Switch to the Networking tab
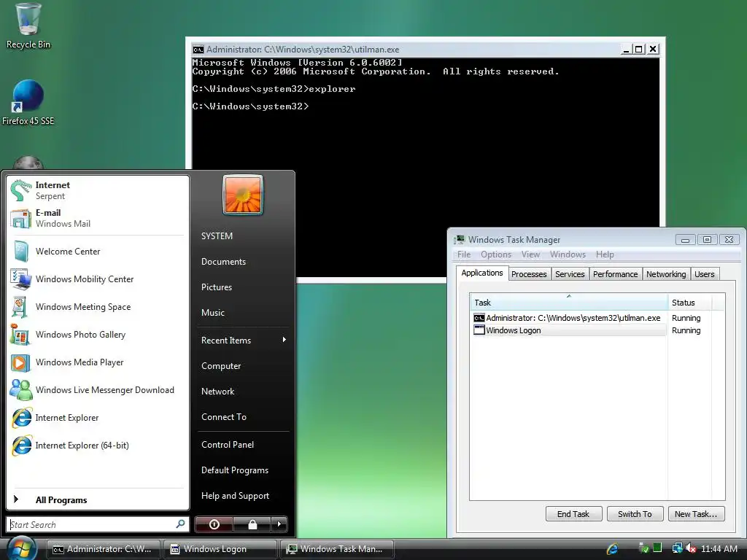The width and height of the screenshot is (747, 560). (x=666, y=274)
